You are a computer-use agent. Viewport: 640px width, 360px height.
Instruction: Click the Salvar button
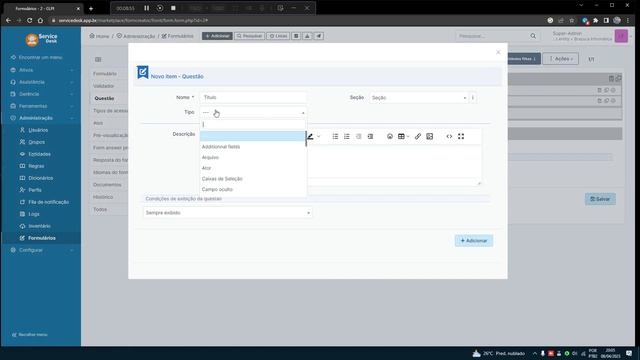pos(600,199)
